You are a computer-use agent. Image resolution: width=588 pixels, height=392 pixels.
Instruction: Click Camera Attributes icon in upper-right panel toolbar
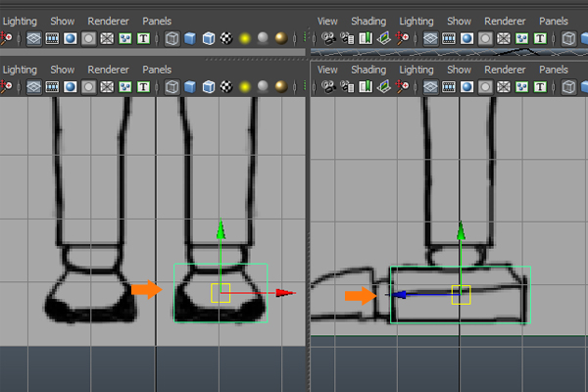[346, 38]
